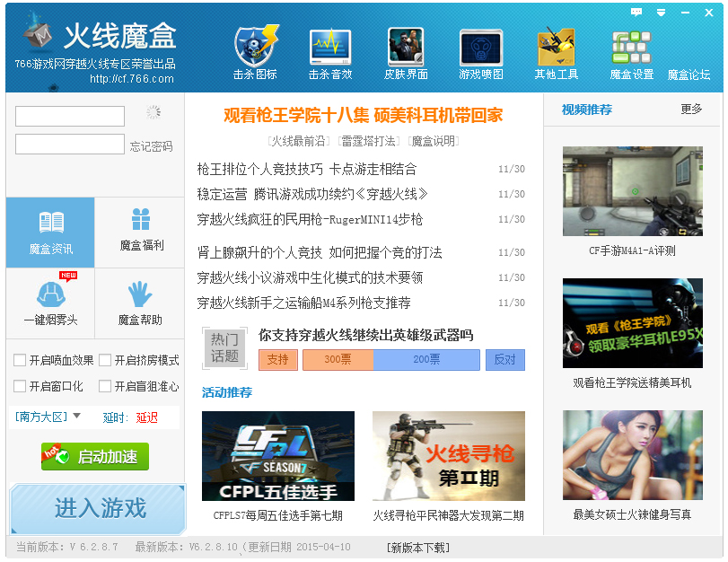Open caption 火线寻枪平民神器大发现第二期

pyautogui.click(x=449, y=515)
